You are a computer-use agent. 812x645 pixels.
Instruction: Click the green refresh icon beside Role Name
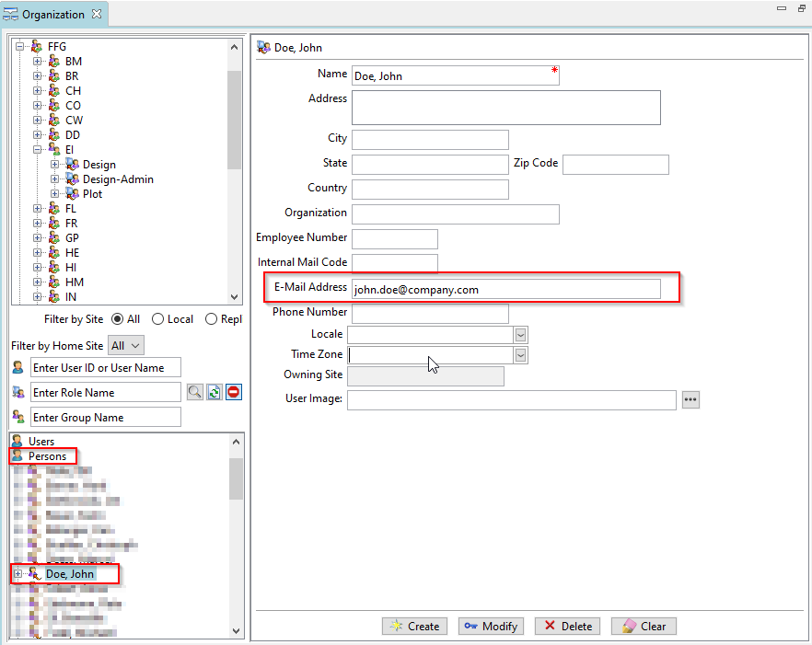214,393
